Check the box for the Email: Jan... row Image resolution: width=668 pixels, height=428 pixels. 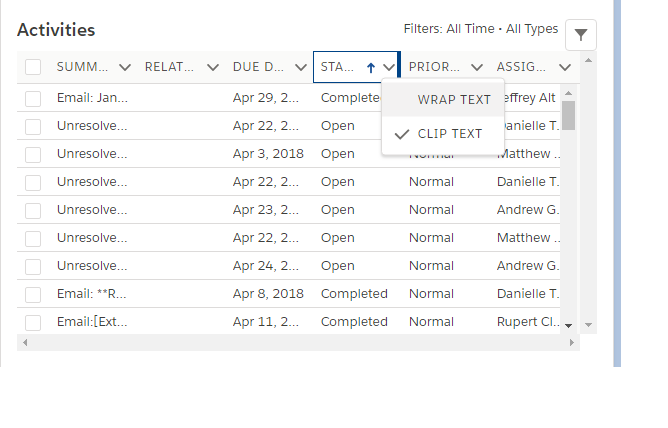[x=33, y=98]
